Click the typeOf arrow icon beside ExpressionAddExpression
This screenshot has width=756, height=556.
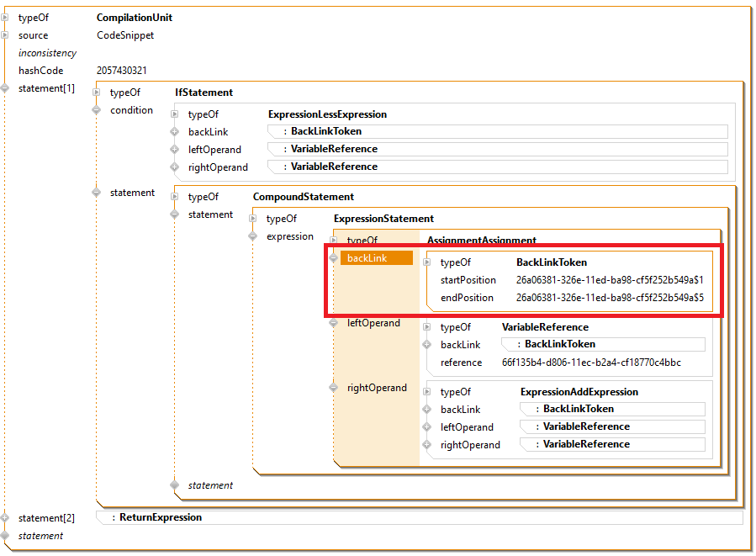[427, 392]
